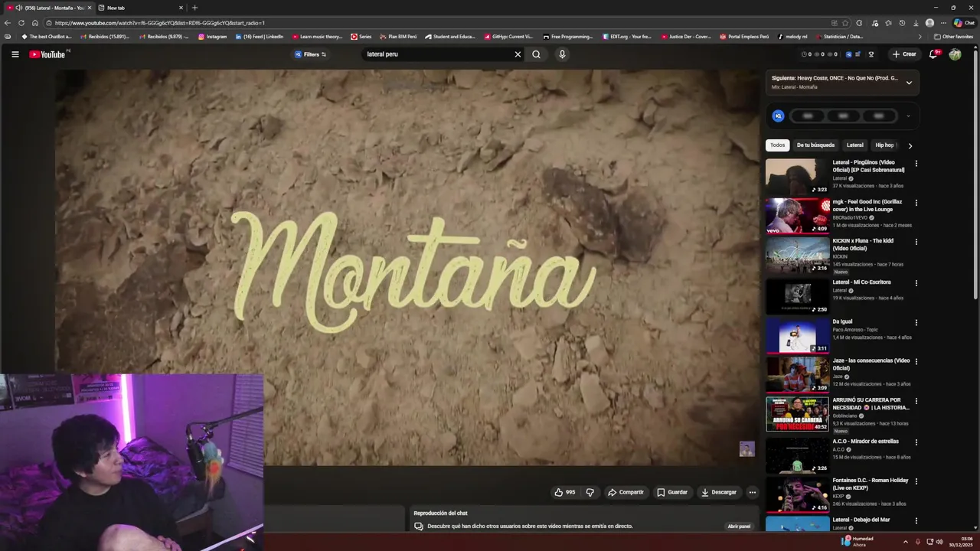Screen dimensions: 980x551
Task: Expand the vidIQ stats panel chevron
Action: coord(908,116)
